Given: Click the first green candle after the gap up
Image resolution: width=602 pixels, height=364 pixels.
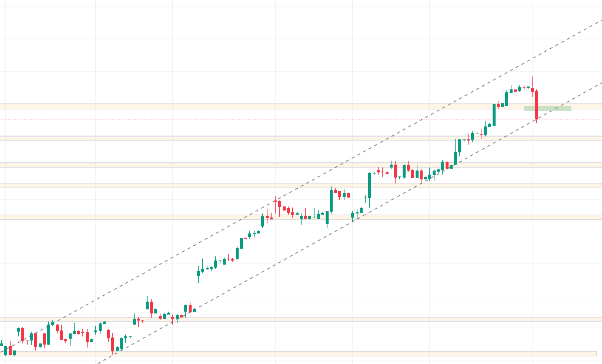Looking at the screenshot, I should (x=198, y=272).
